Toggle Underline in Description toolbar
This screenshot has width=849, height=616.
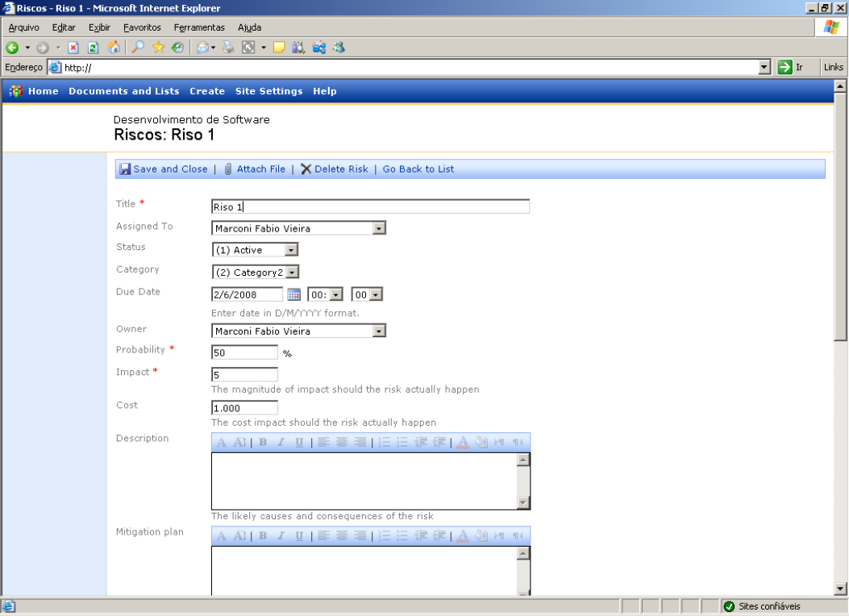point(299,442)
